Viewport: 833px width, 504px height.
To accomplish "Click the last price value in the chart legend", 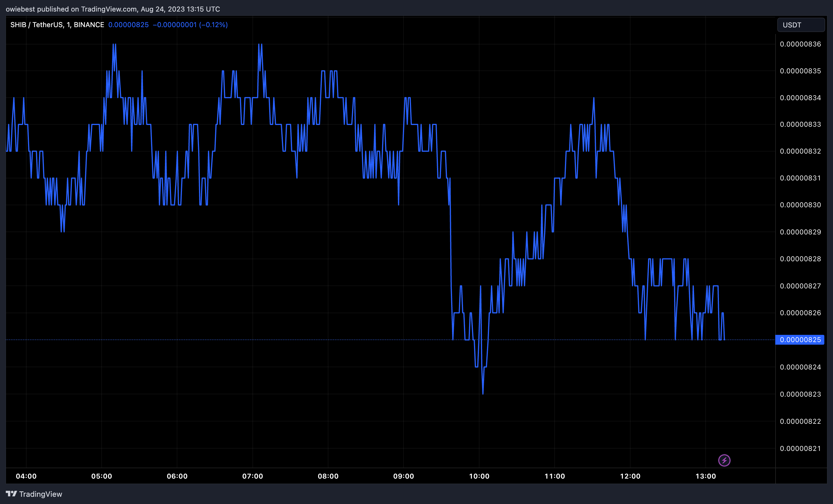I will tap(129, 25).
